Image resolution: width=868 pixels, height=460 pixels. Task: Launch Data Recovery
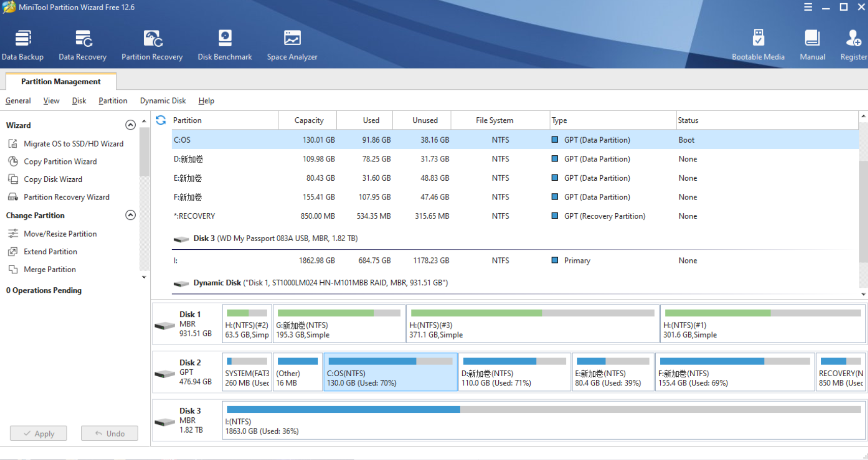83,46
